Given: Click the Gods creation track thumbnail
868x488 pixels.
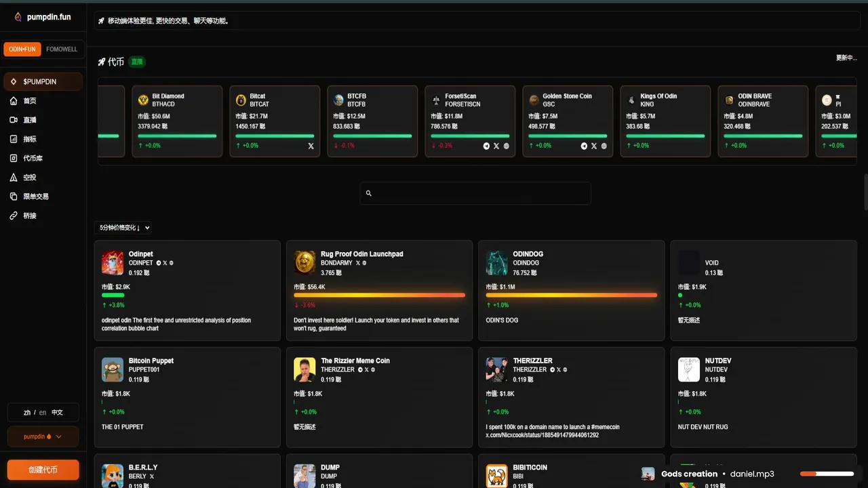Looking at the screenshot, I should [x=648, y=474].
